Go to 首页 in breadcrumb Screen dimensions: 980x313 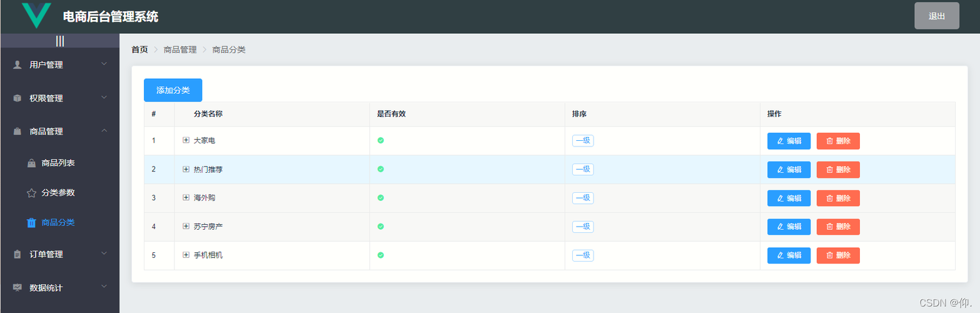click(x=139, y=49)
